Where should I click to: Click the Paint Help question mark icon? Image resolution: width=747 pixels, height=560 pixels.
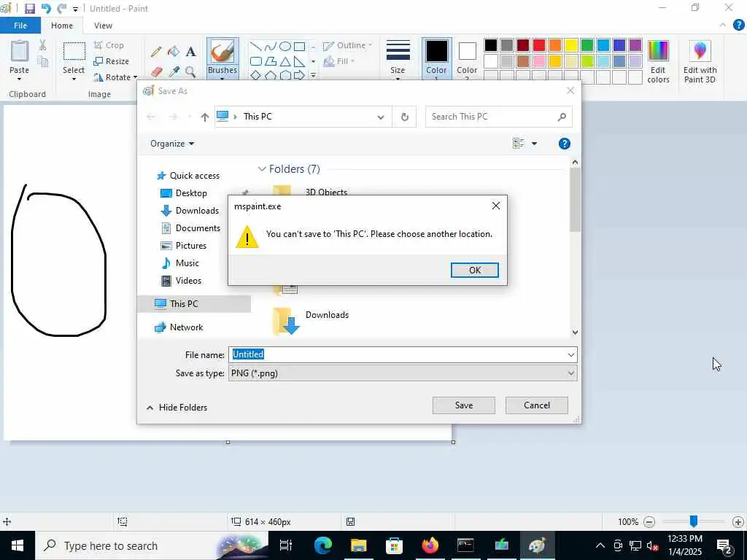[x=738, y=26]
